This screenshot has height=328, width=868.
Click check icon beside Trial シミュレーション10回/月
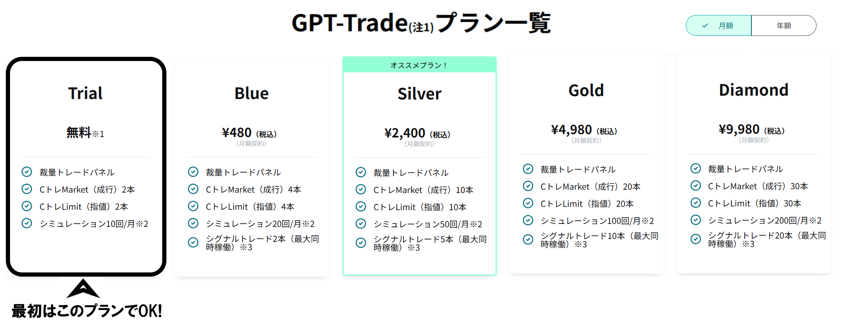27,223
